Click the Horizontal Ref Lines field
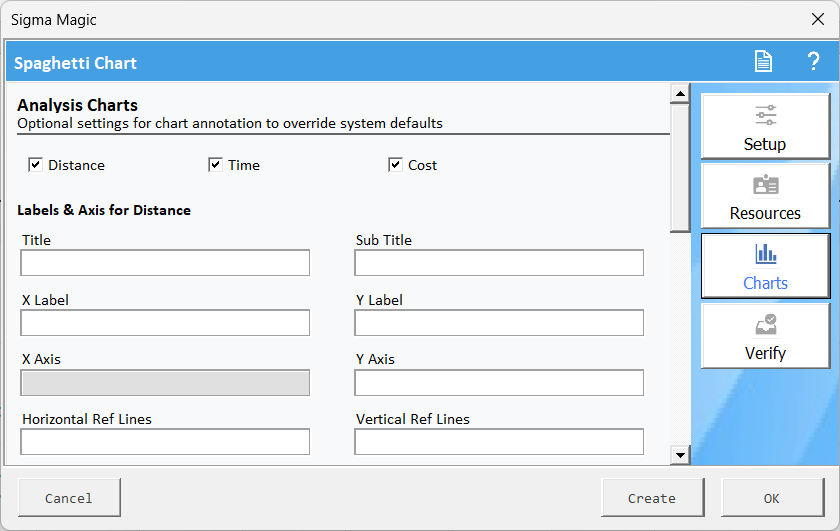The height and width of the screenshot is (531, 840). coord(165,442)
